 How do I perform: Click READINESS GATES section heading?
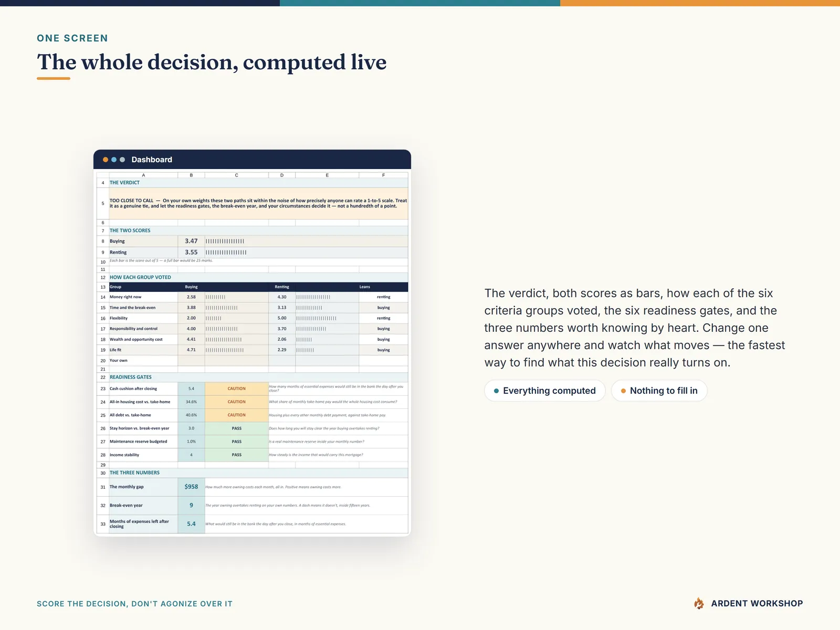131,377
